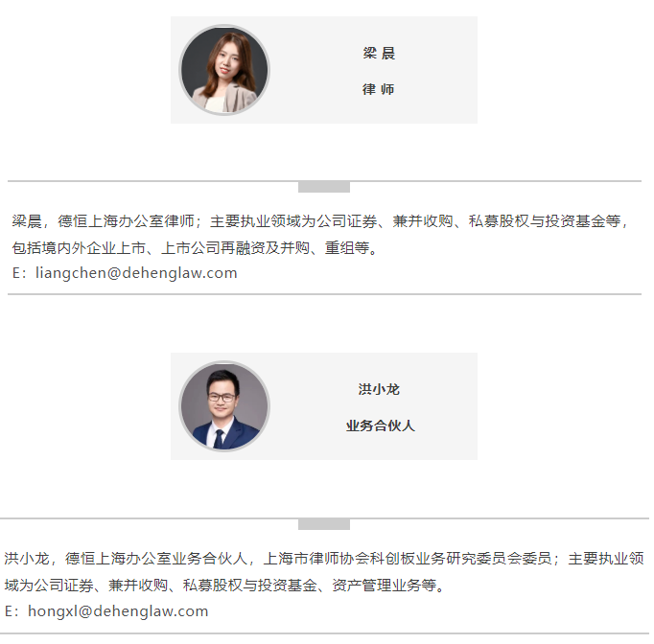654x644 pixels.
Task: Click Hong Xiaolong's circular profile photo
Action: click(224, 406)
